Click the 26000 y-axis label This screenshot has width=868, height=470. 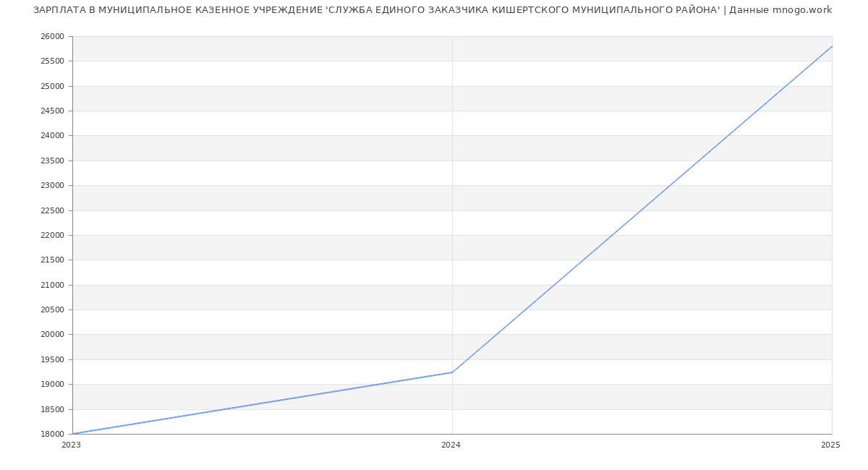pyautogui.click(x=53, y=36)
